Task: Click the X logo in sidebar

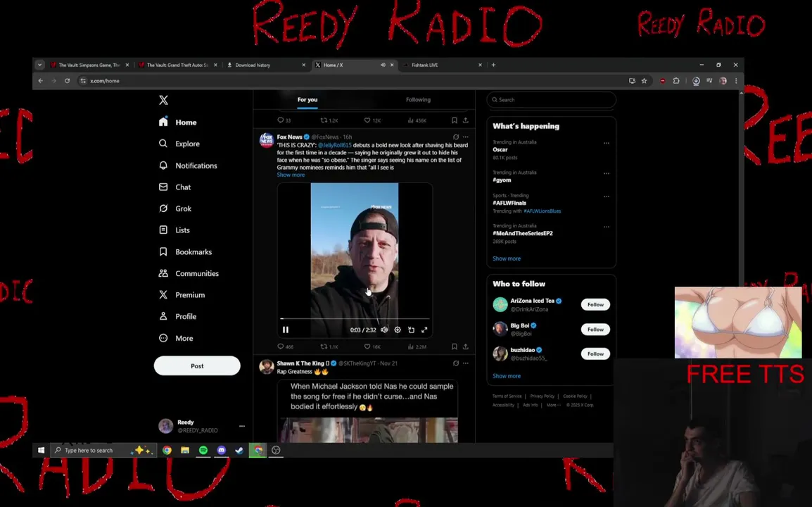Action: pos(163,100)
